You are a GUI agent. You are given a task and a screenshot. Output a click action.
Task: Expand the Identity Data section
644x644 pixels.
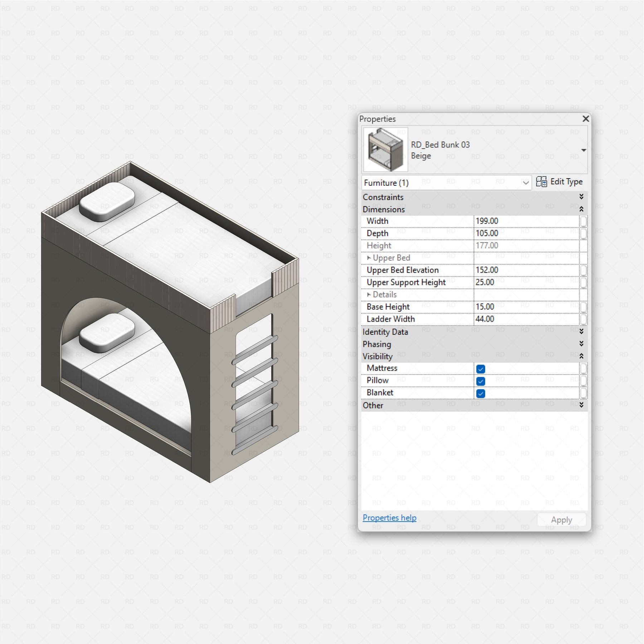(x=581, y=332)
